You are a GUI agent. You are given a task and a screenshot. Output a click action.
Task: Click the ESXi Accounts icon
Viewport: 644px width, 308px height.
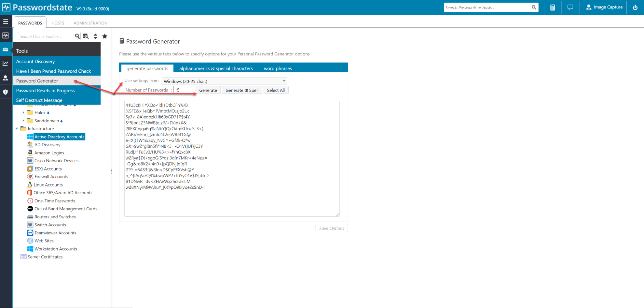pyautogui.click(x=30, y=169)
